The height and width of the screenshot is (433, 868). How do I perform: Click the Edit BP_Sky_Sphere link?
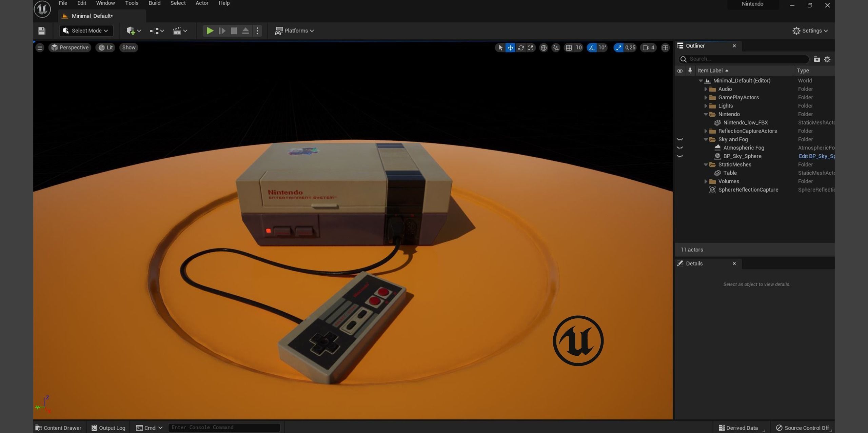(816, 156)
